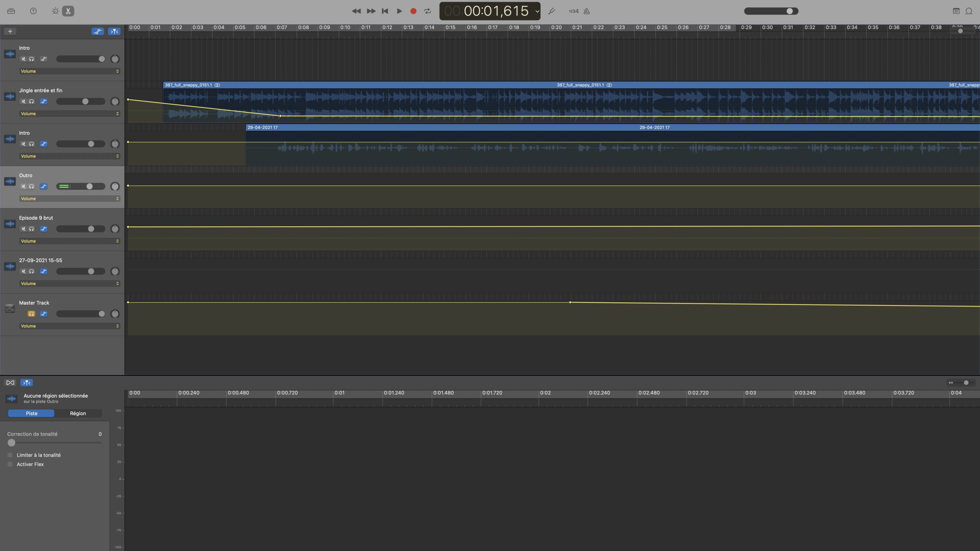Open Volume dropdown on Master Track

point(70,326)
